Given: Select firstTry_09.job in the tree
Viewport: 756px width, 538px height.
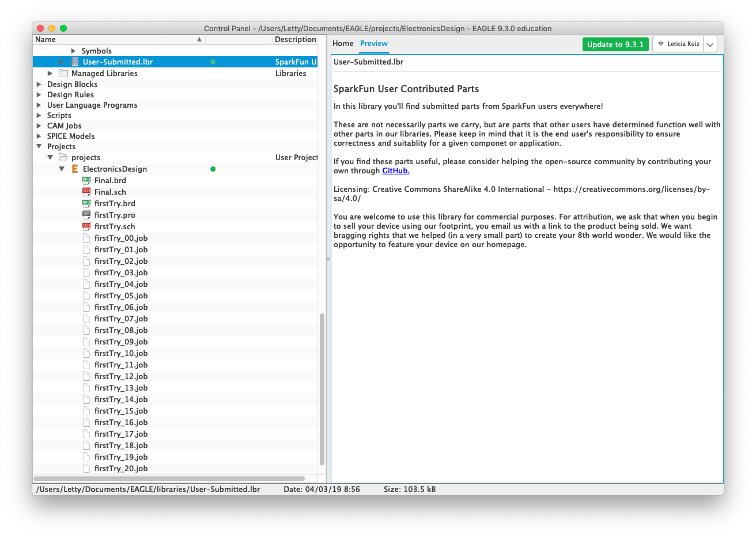Looking at the screenshot, I should (x=121, y=342).
